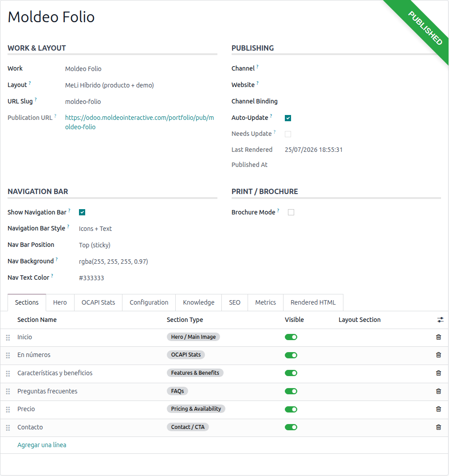Grab the Características y beneficios drag handle
Screen dimensions: 449x476
click(x=8, y=373)
